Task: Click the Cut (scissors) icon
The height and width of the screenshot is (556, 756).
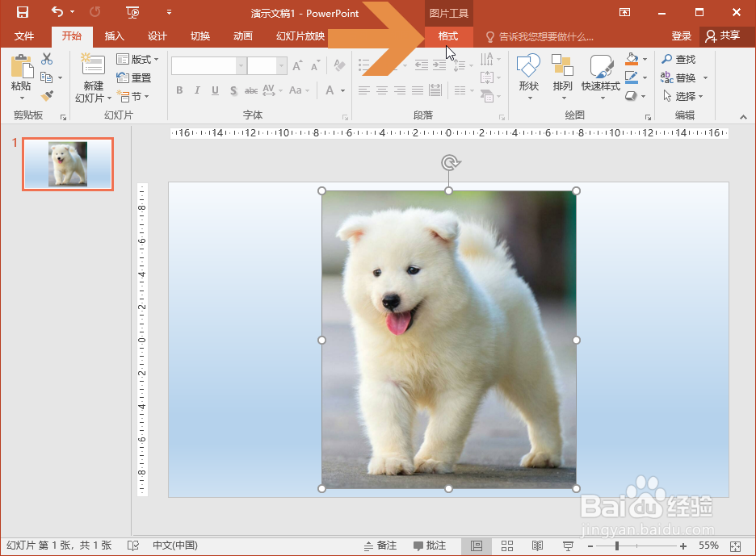Action: 46,59
